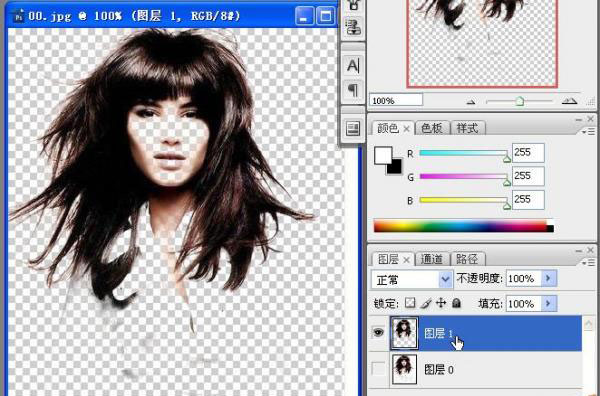Minimize the 00.jpg document window
This screenshot has width=600, height=396.
tap(304, 17)
